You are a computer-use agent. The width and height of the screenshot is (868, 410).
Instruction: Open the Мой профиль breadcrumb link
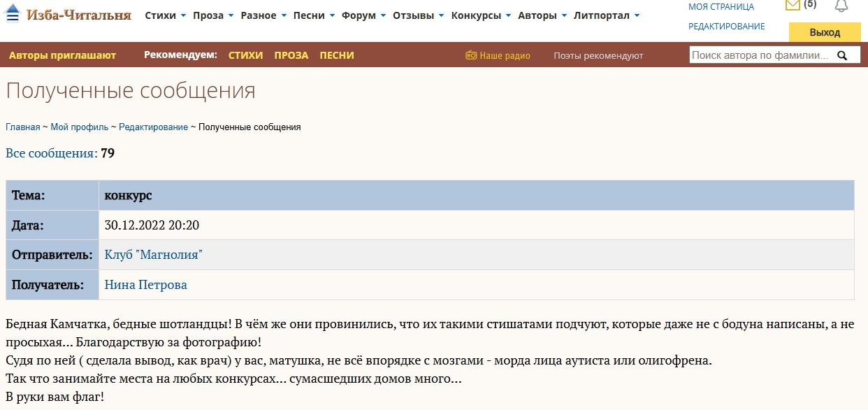(x=80, y=127)
